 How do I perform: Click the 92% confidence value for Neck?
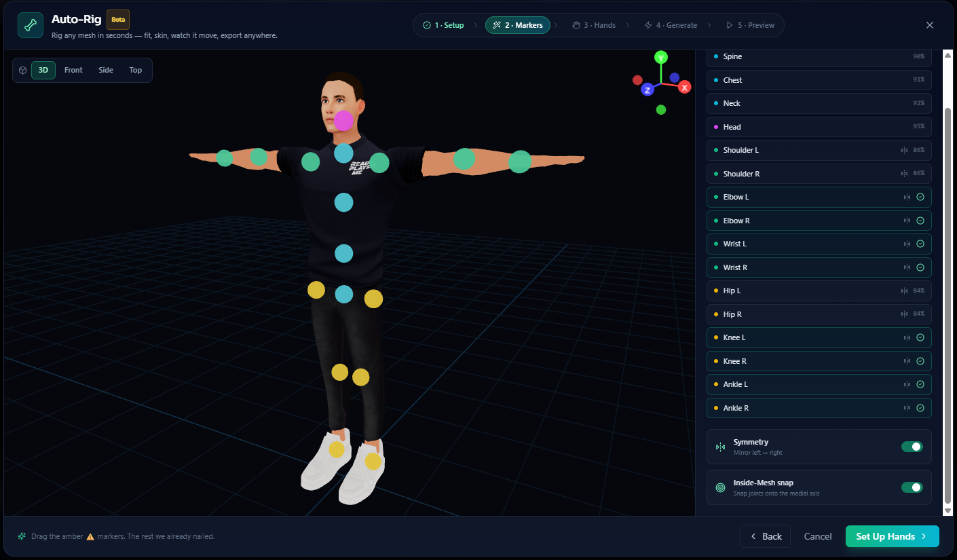click(x=918, y=103)
